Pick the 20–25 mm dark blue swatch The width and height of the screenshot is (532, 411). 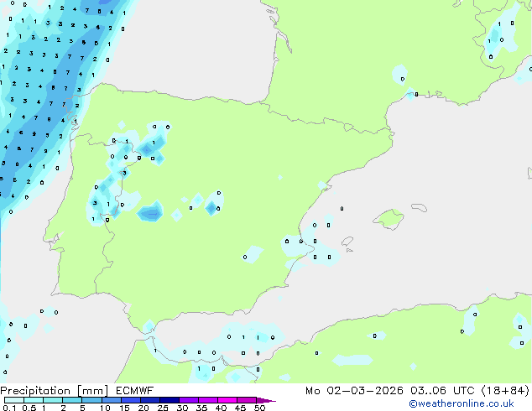[x=149, y=400]
